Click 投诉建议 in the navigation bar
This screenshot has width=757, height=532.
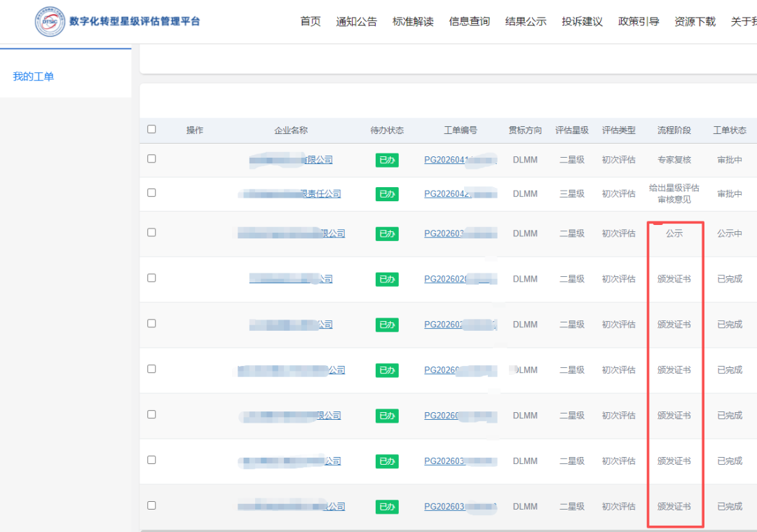pos(582,21)
